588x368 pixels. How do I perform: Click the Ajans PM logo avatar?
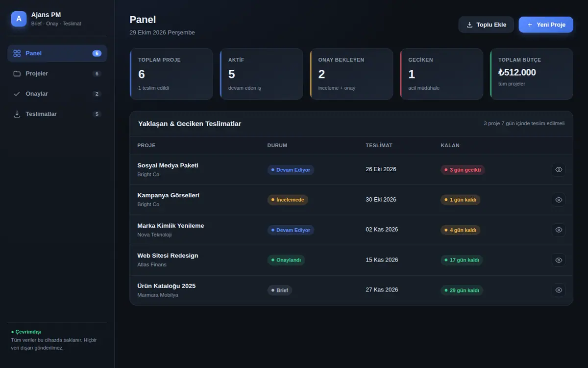point(19,19)
